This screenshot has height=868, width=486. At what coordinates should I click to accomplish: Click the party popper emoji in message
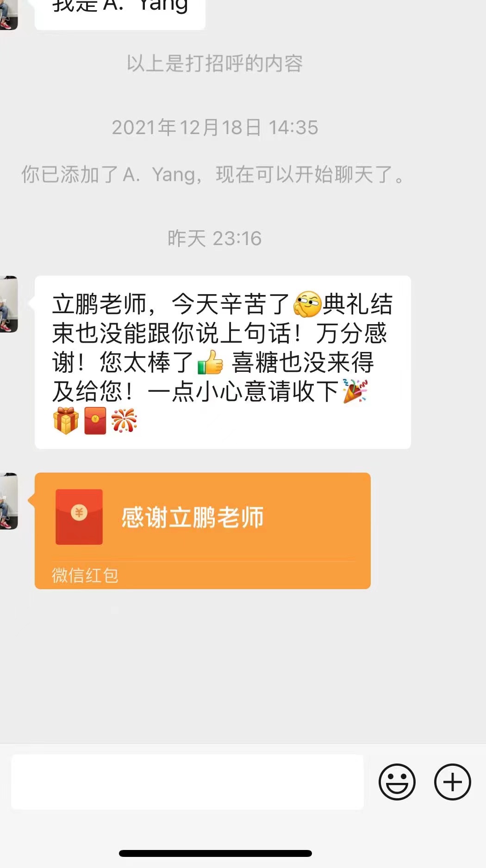355,391
